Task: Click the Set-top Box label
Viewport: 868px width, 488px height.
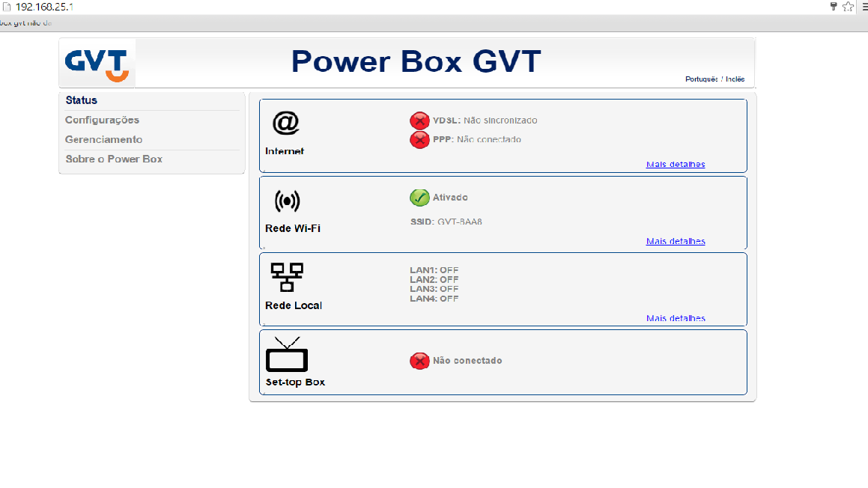Action: click(x=295, y=382)
